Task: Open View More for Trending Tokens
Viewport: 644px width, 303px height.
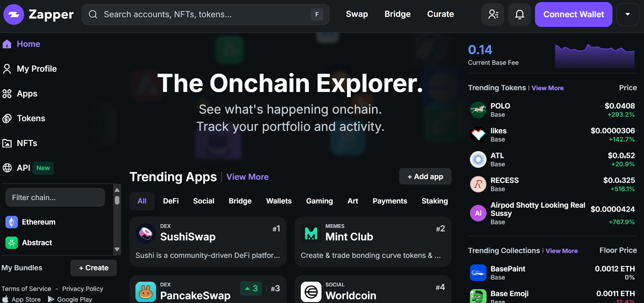Action: (x=547, y=88)
